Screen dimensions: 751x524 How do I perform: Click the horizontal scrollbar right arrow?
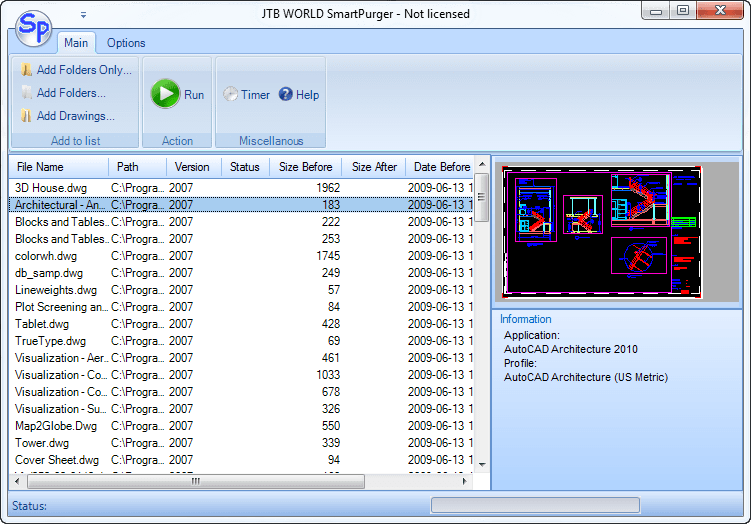click(x=465, y=481)
